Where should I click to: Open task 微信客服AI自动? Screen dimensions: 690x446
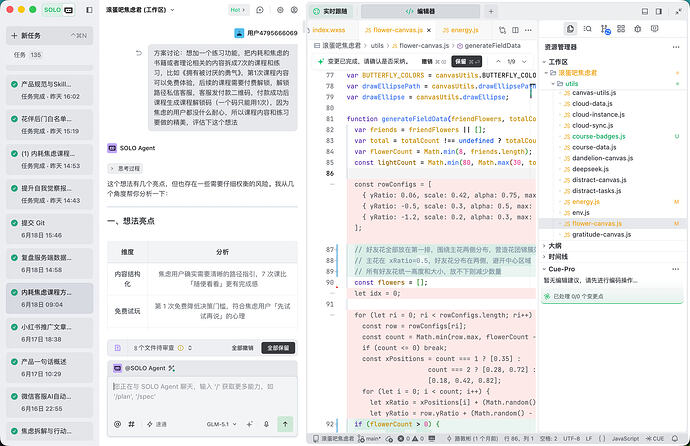pos(49,402)
